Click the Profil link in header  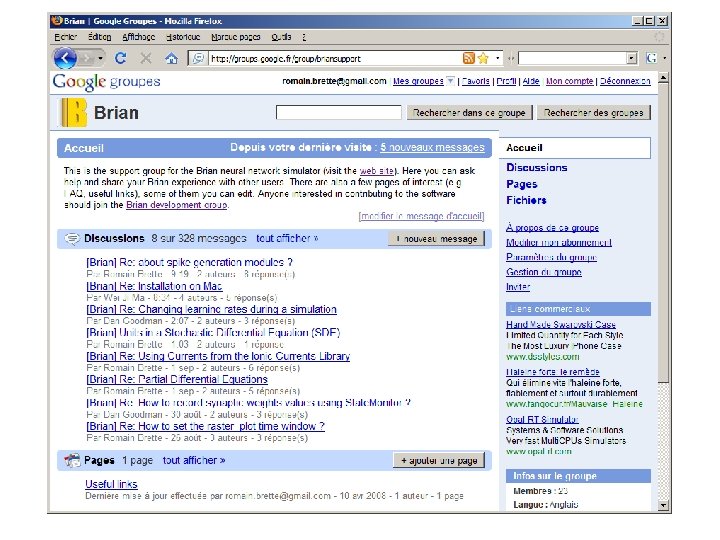coord(506,81)
